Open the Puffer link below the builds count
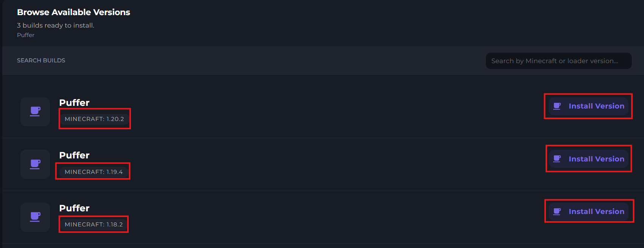The image size is (644, 248). (26, 35)
